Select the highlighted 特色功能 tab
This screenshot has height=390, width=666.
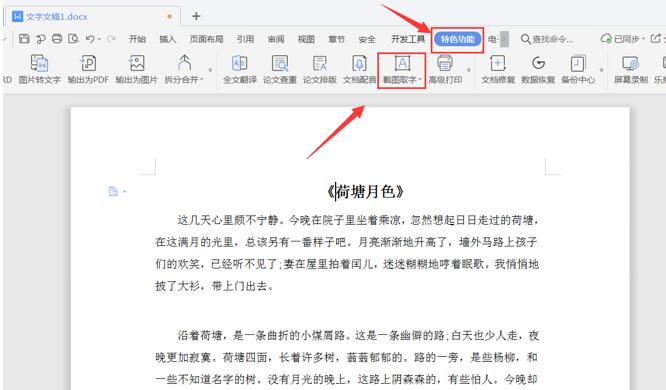457,39
